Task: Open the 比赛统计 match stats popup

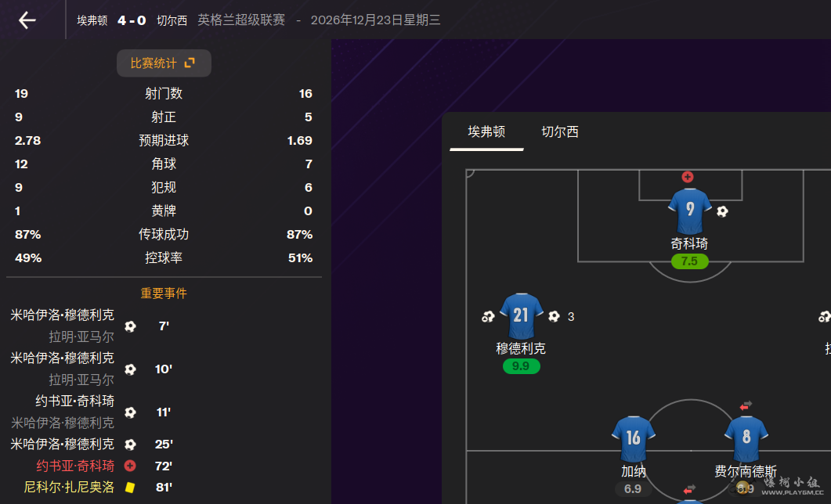Action: point(164,63)
